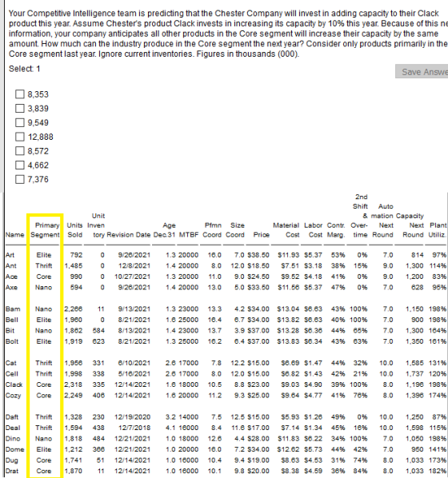Choose the 4,662 answer option
Image resolution: width=448 pixels, height=478 pixels.
click(20, 165)
